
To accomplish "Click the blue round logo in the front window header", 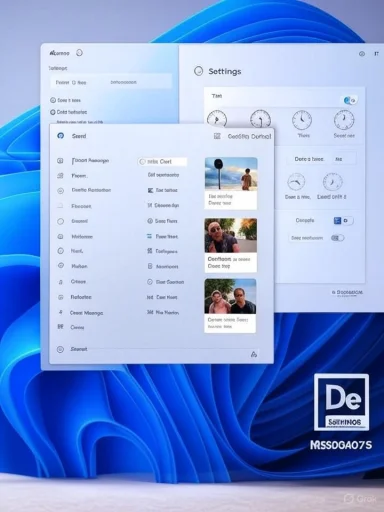I will [x=61, y=136].
